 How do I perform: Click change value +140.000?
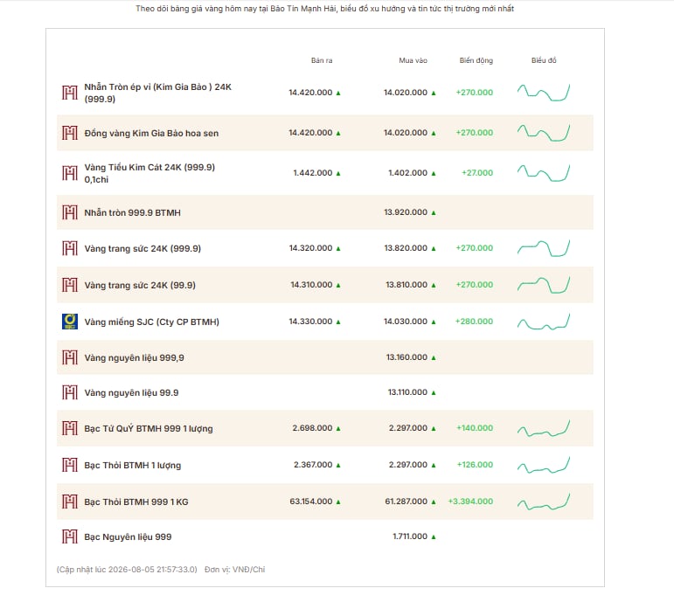(x=475, y=428)
